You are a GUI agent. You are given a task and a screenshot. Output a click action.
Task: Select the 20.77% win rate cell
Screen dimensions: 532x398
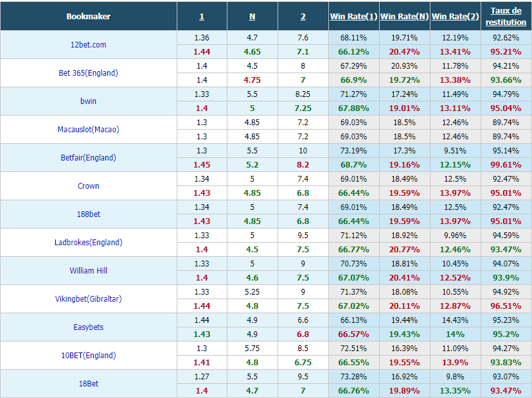(404, 250)
